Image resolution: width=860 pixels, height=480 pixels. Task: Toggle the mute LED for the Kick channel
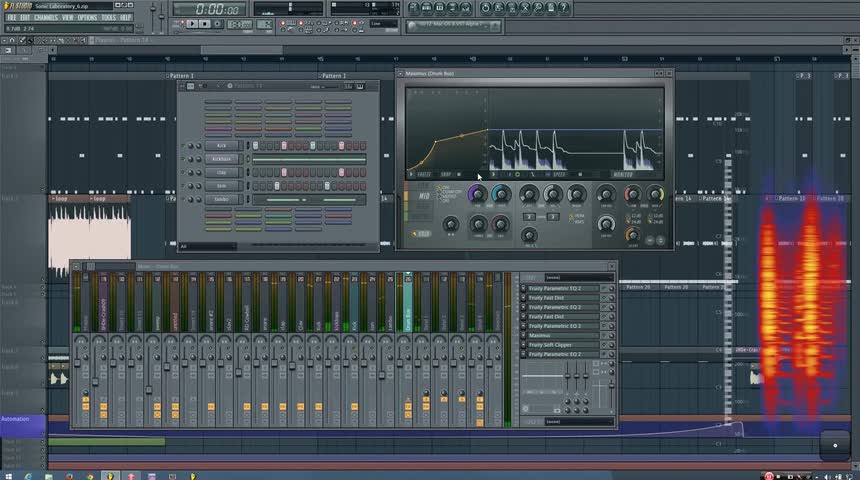[x=185, y=146]
